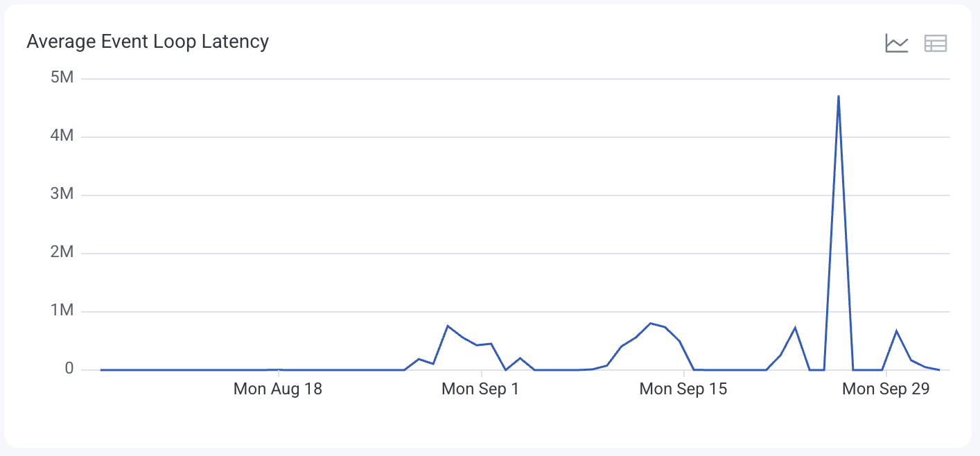The width and height of the screenshot is (980, 456).
Task: Click the Average Event Loop Latency title
Action: click(x=148, y=42)
